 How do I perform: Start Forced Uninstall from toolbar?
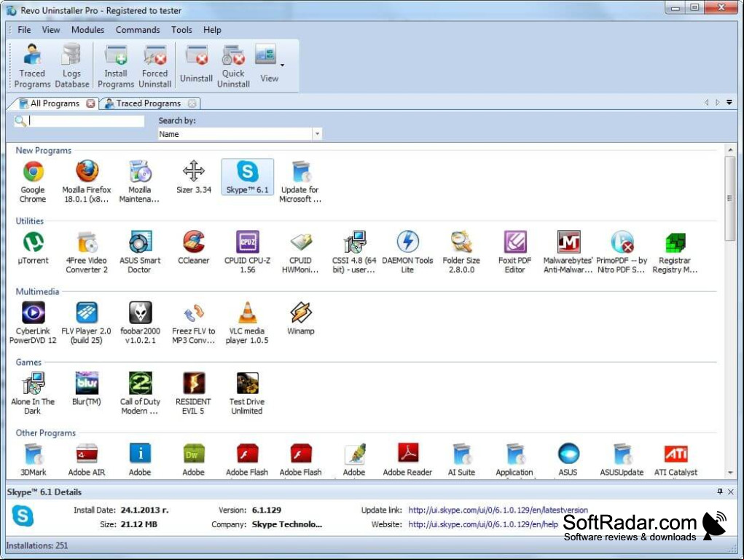pos(154,66)
